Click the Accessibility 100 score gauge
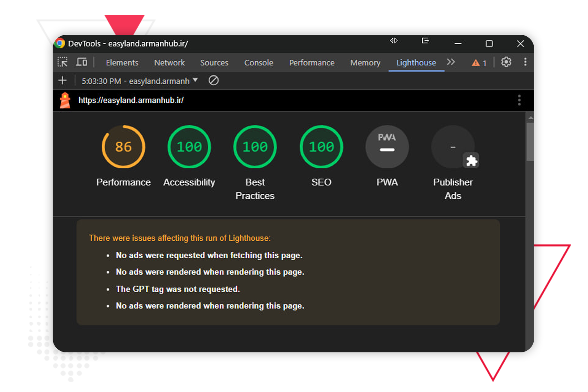The height and width of the screenshot is (392, 588). [x=189, y=147]
